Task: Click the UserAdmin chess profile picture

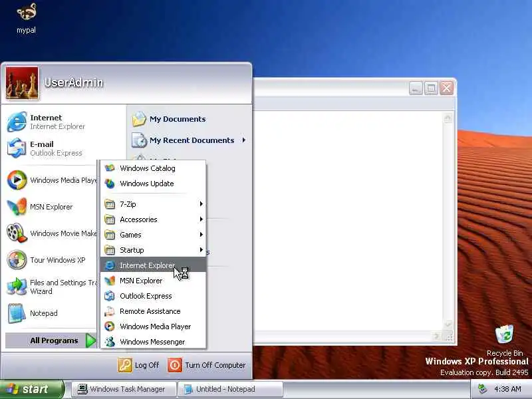Action: click(22, 83)
